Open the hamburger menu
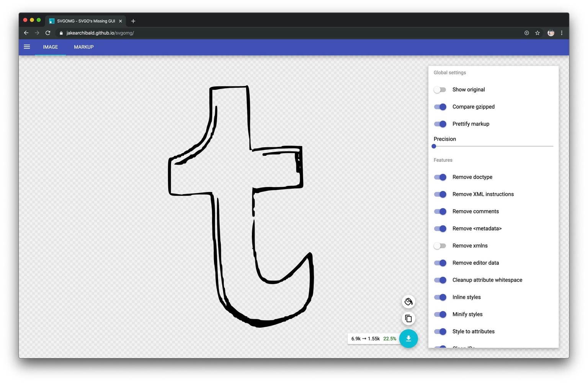This screenshot has height=383, width=588. (27, 47)
